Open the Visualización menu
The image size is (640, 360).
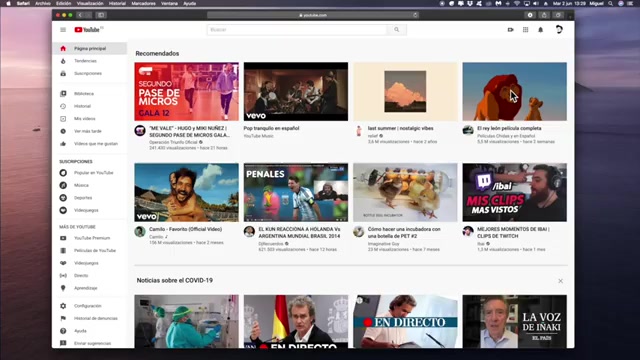(x=90, y=3)
